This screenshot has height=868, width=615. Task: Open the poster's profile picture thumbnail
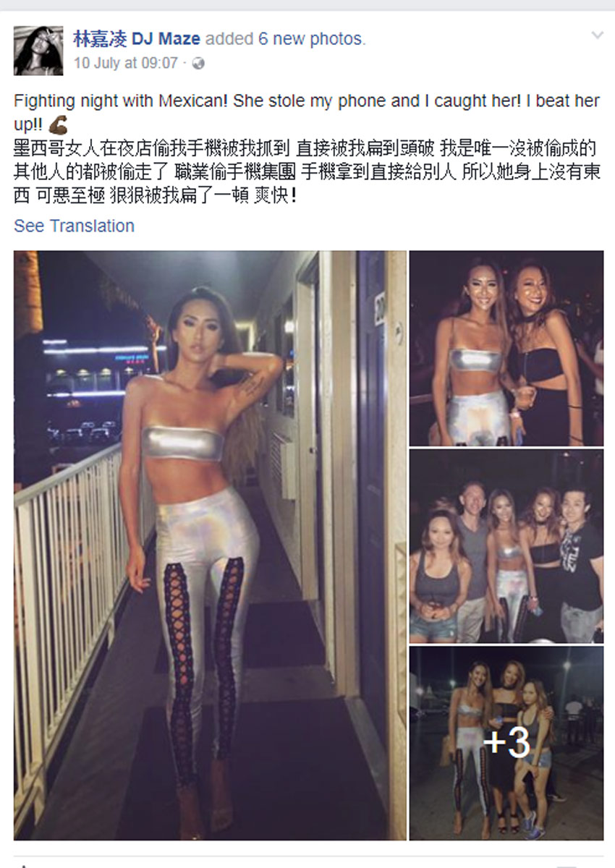[38, 51]
